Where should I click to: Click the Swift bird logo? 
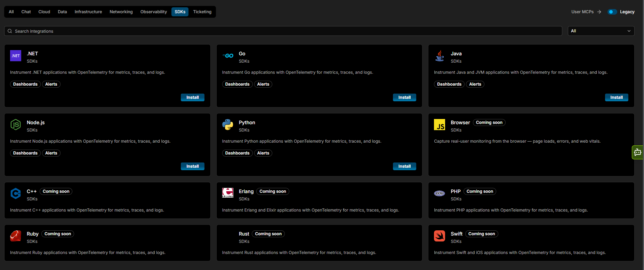(440, 236)
